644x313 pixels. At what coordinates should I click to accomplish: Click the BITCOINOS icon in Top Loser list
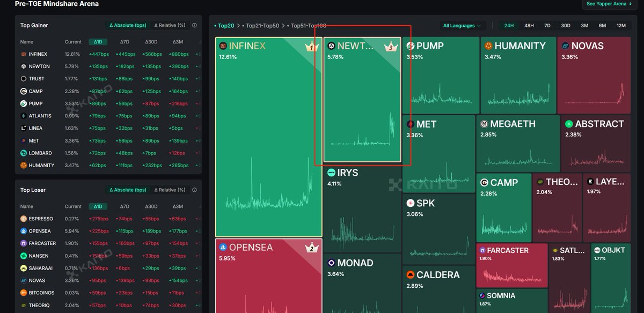(24, 293)
